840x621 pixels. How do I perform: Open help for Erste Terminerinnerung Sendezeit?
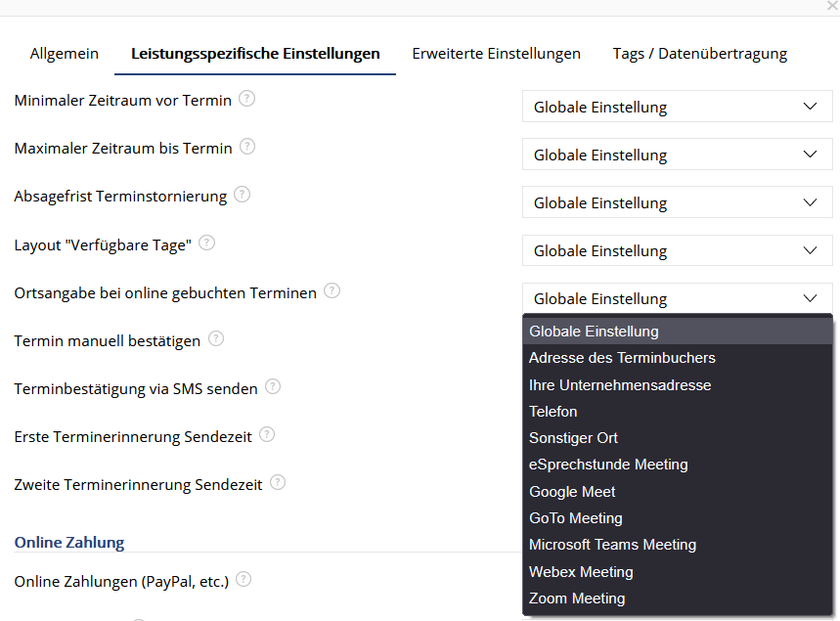pyautogui.click(x=267, y=434)
